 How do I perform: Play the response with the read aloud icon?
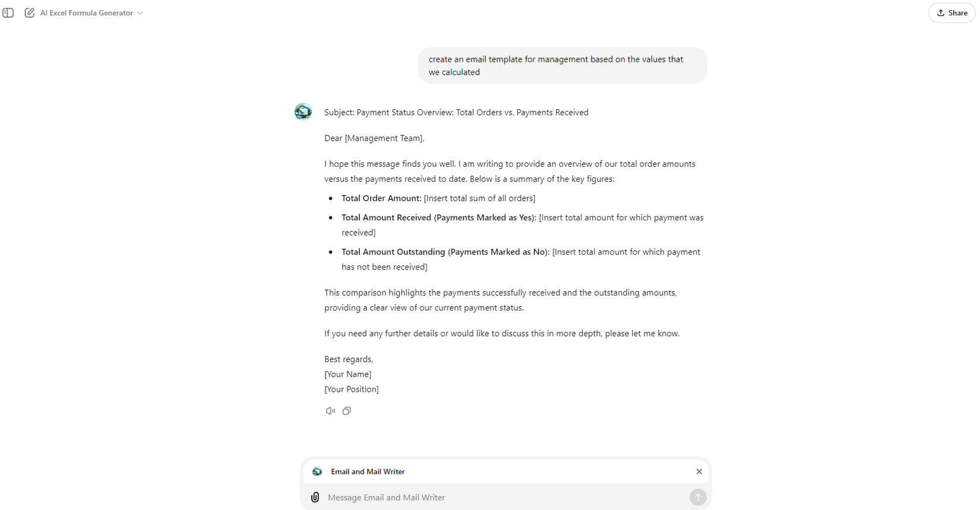pos(330,411)
